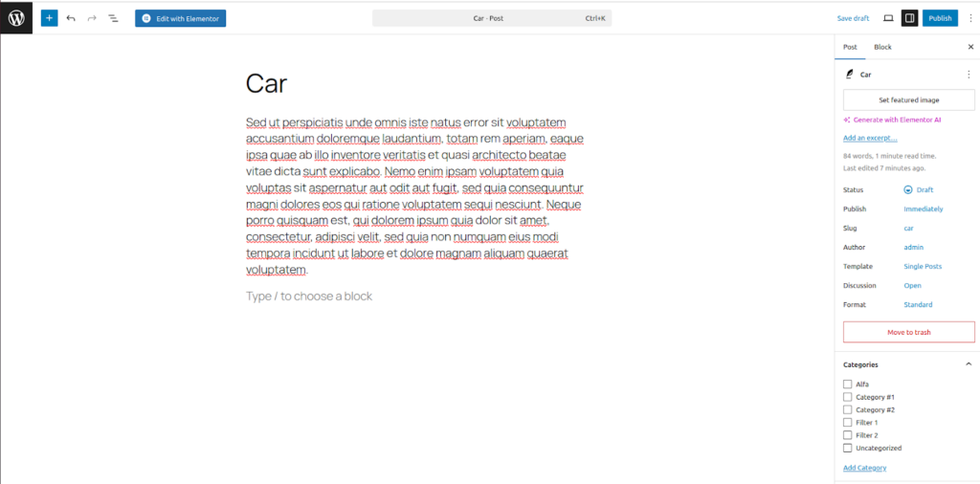The image size is (980, 484).
Task: Open the document overview list icon
Action: 113,18
